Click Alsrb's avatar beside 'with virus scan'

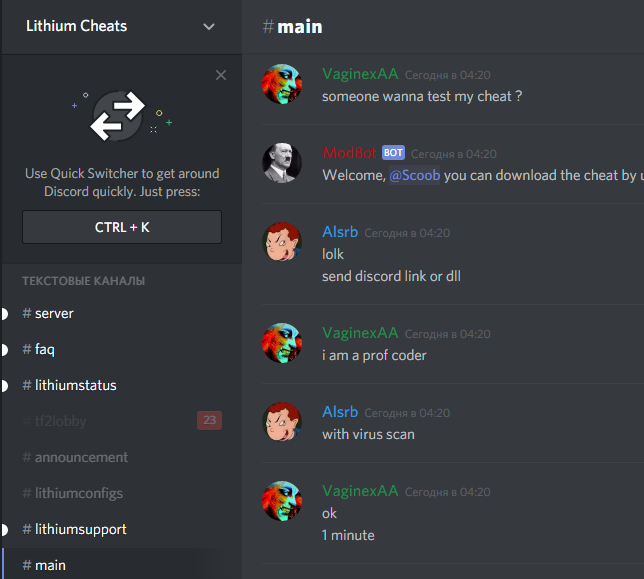pyautogui.click(x=282, y=422)
